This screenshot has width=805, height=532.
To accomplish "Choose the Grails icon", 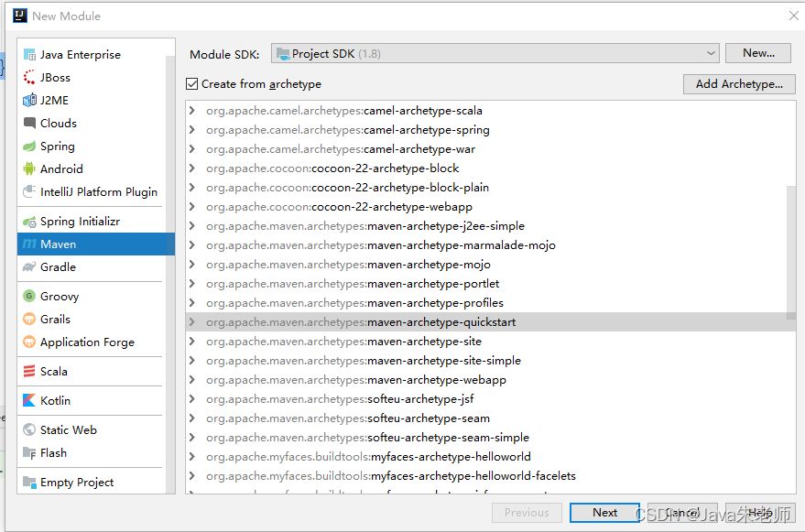I will pos(29,320).
